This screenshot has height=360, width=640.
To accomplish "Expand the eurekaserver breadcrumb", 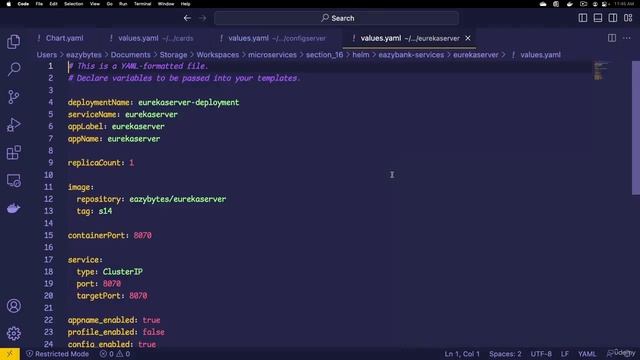I will point(476,55).
